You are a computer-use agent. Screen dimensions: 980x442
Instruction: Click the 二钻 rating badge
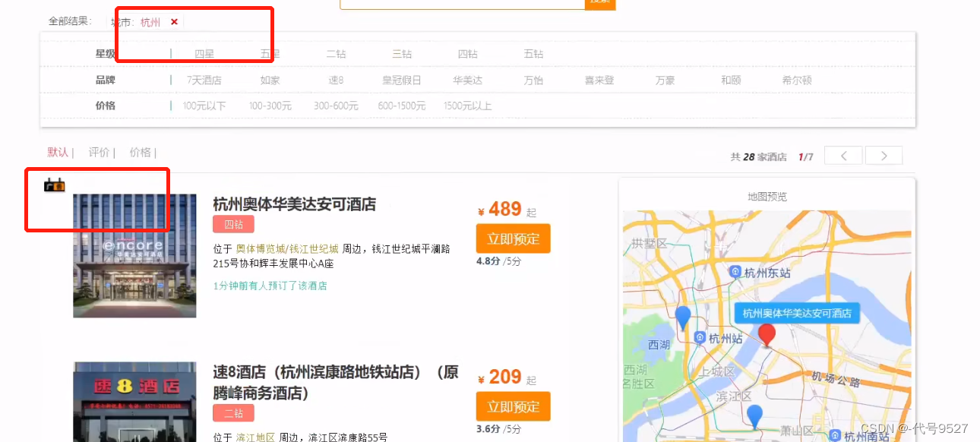tap(233, 413)
